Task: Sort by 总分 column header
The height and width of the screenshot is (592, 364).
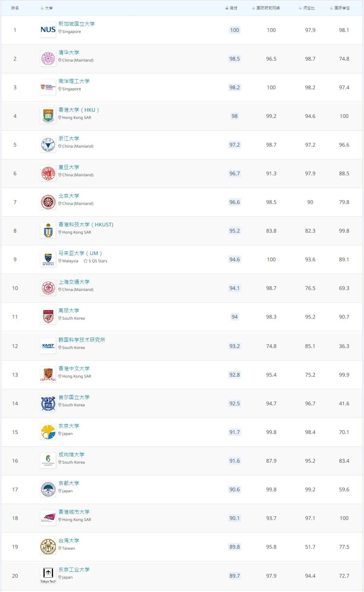Action: (232, 8)
